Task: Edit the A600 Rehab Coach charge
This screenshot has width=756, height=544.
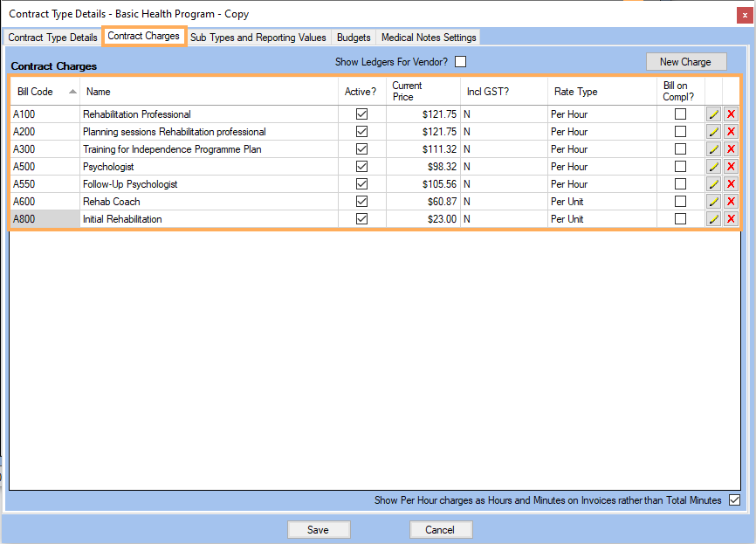Action: pos(713,201)
